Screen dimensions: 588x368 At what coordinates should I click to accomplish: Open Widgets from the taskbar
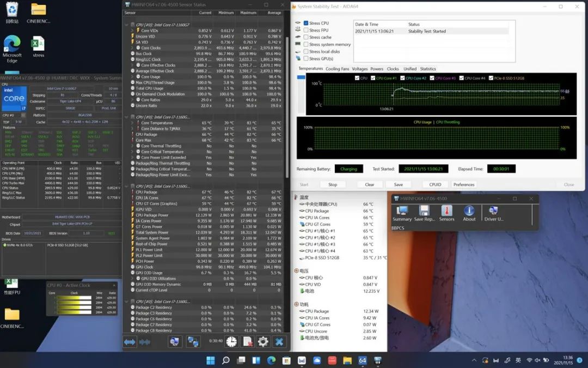(256, 360)
